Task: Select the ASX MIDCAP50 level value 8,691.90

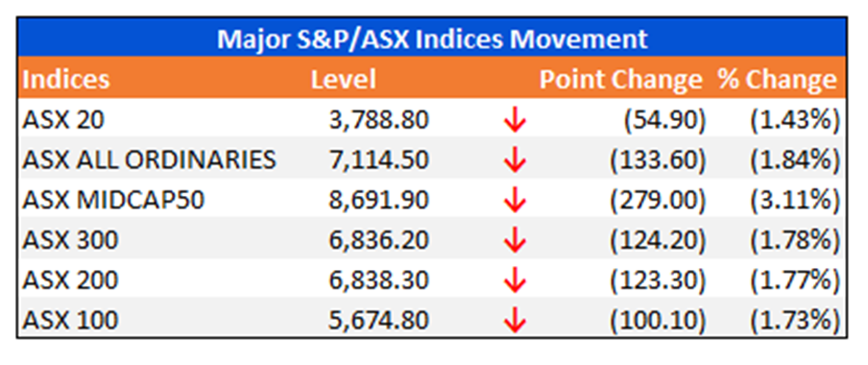Action: pos(378,200)
